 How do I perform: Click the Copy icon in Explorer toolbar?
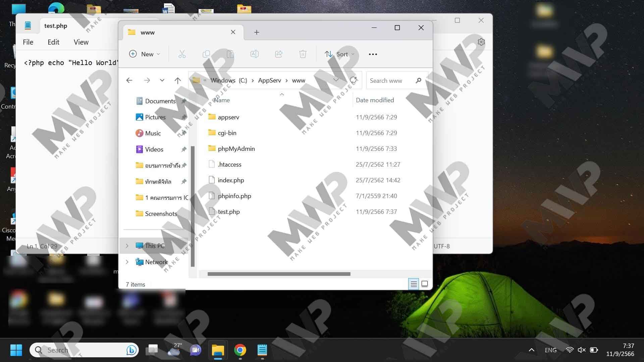coord(206,54)
